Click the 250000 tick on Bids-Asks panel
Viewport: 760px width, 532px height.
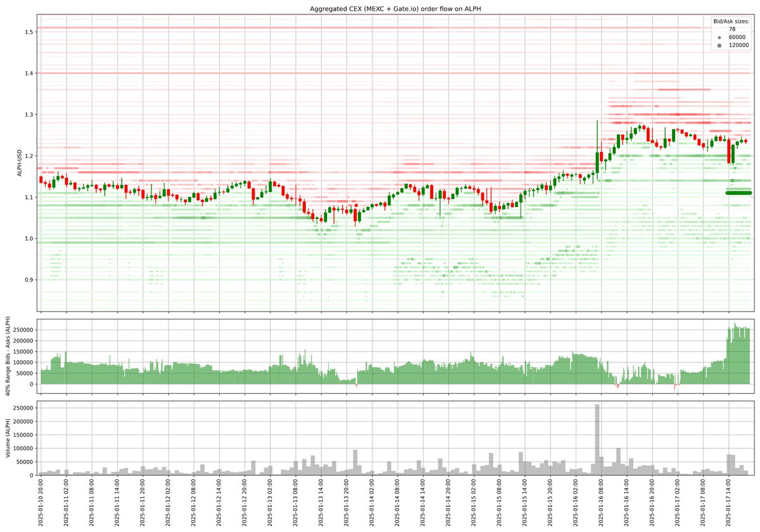point(25,330)
